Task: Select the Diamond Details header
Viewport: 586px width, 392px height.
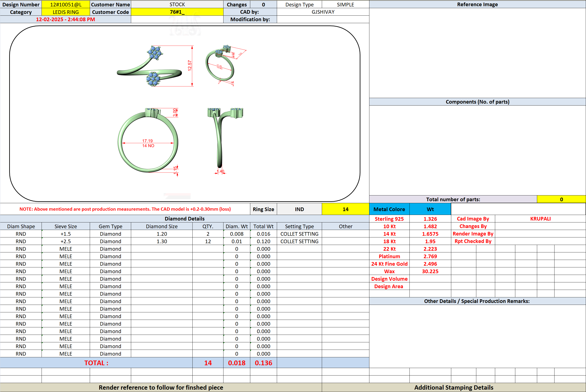Action: [185, 219]
